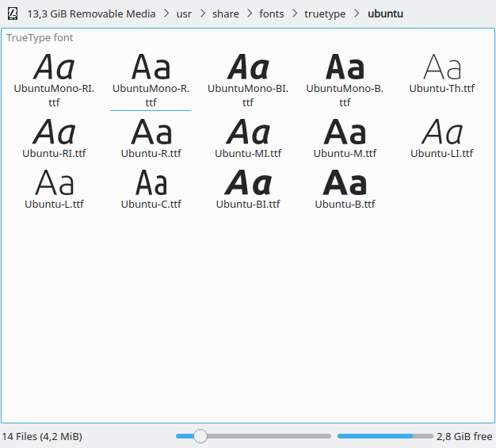The image size is (496, 448).
Task: Click the free disk space usage bar
Action: [x=385, y=436]
